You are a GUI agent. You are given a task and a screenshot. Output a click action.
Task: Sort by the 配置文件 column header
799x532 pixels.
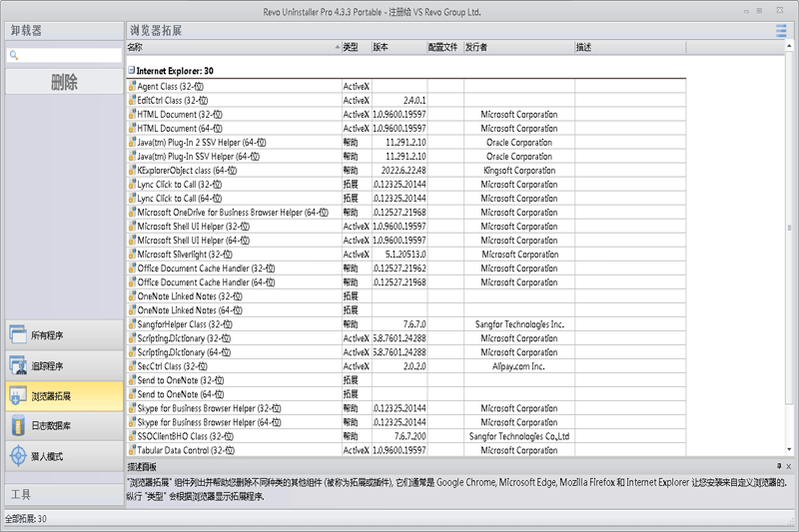(x=444, y=47)
